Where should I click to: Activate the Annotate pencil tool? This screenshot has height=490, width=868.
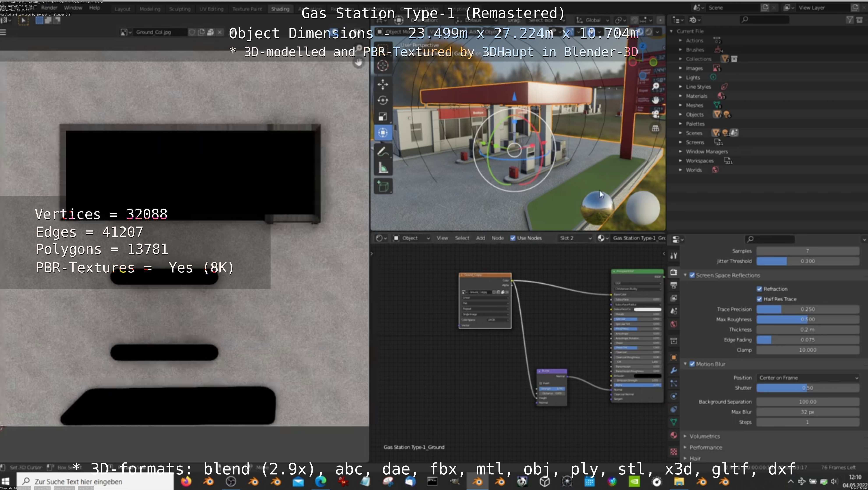(382, 152)
